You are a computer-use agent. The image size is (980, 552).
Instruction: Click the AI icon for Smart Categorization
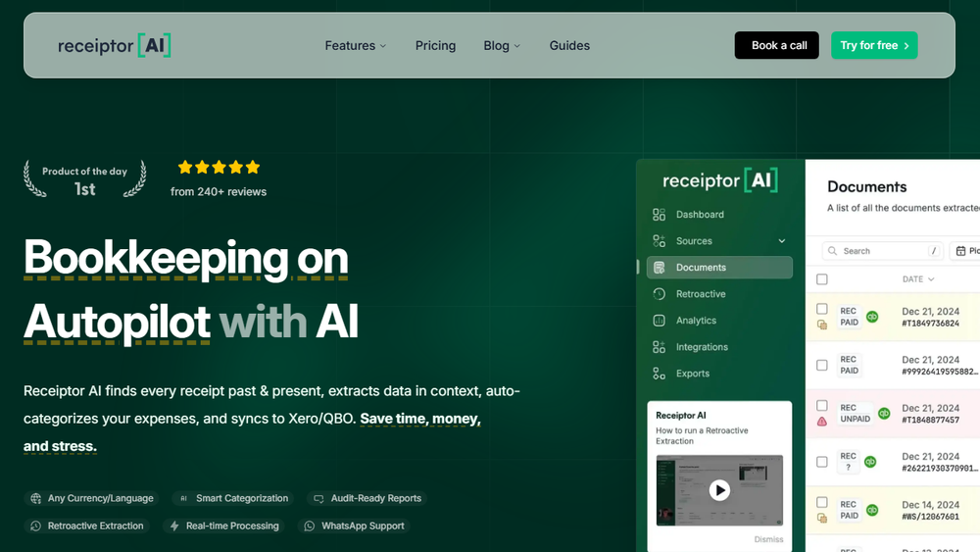tap(183, 498)
